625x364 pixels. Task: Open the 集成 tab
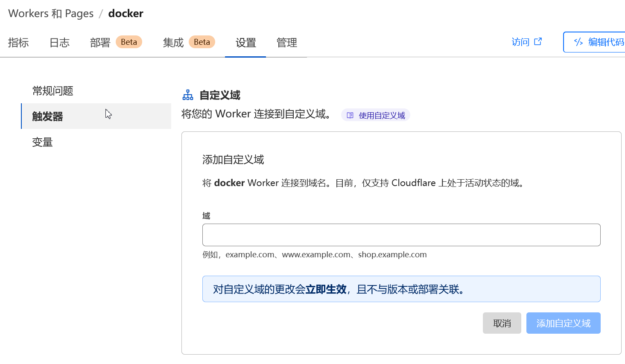(x=173, y=43)
